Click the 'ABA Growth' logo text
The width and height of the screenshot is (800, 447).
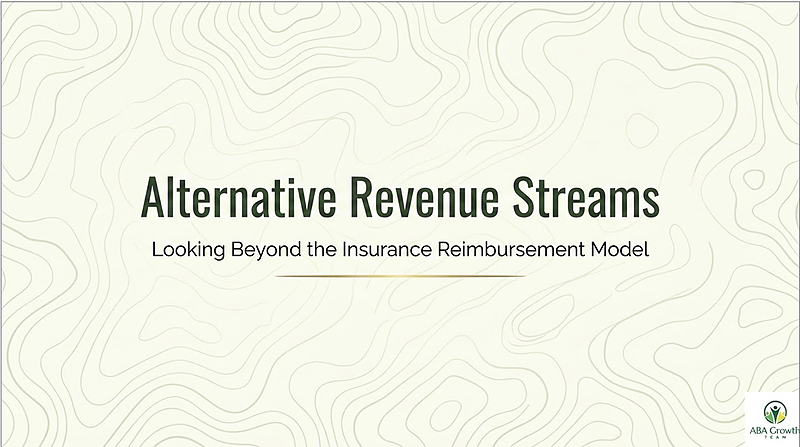coord(774,431)
